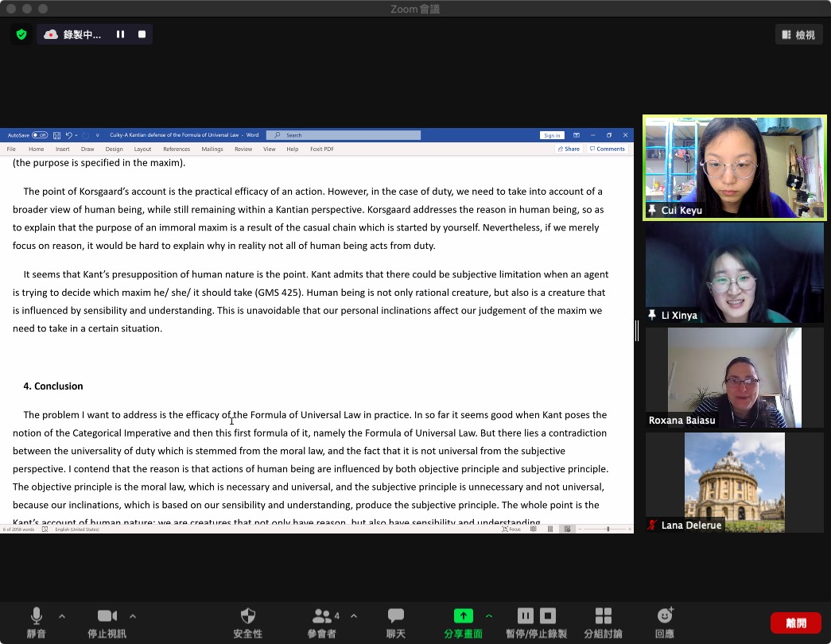Open breakout rooms grid icon
Viewport: 831px width, 644px height.
(603, 616)
